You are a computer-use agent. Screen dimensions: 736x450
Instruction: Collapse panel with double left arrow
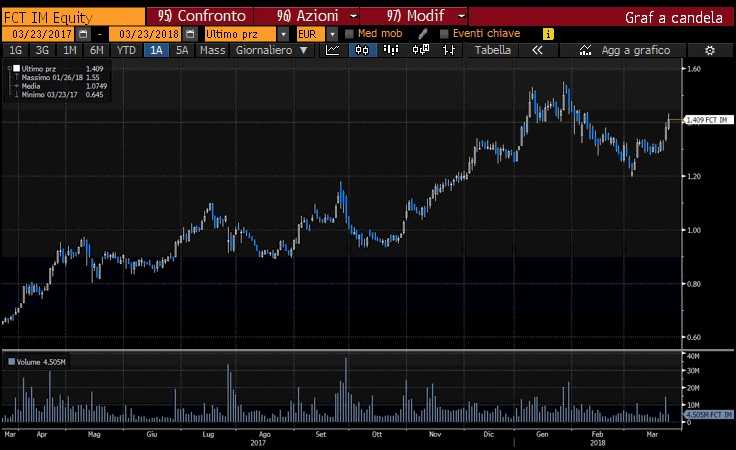point(537,50)
